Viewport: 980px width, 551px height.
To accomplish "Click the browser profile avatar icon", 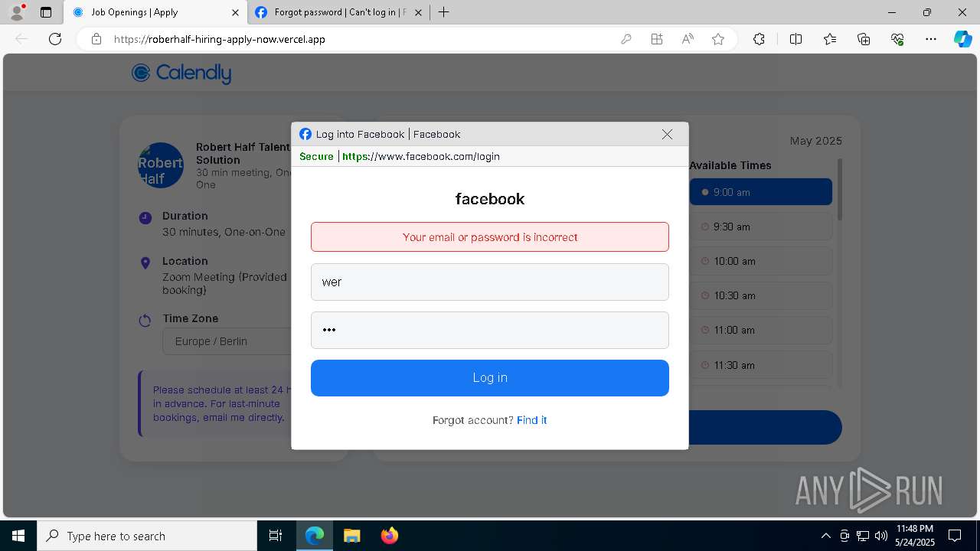I will click(17, 12).
